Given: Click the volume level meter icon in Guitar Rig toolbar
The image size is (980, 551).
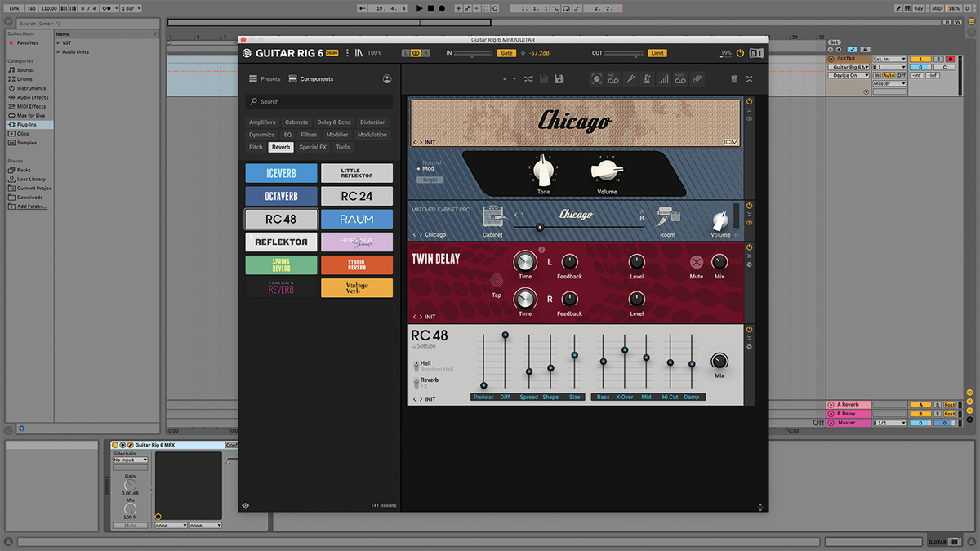Looking at the screenshot, I should 663,79.
